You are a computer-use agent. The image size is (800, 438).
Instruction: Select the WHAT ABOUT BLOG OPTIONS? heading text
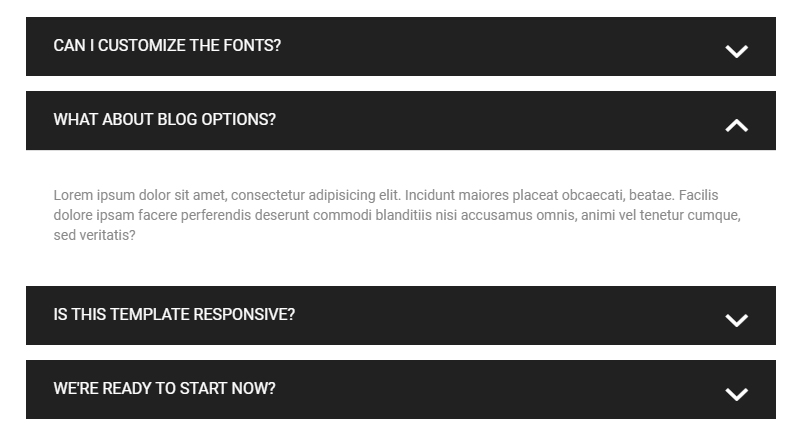point(165,119)
